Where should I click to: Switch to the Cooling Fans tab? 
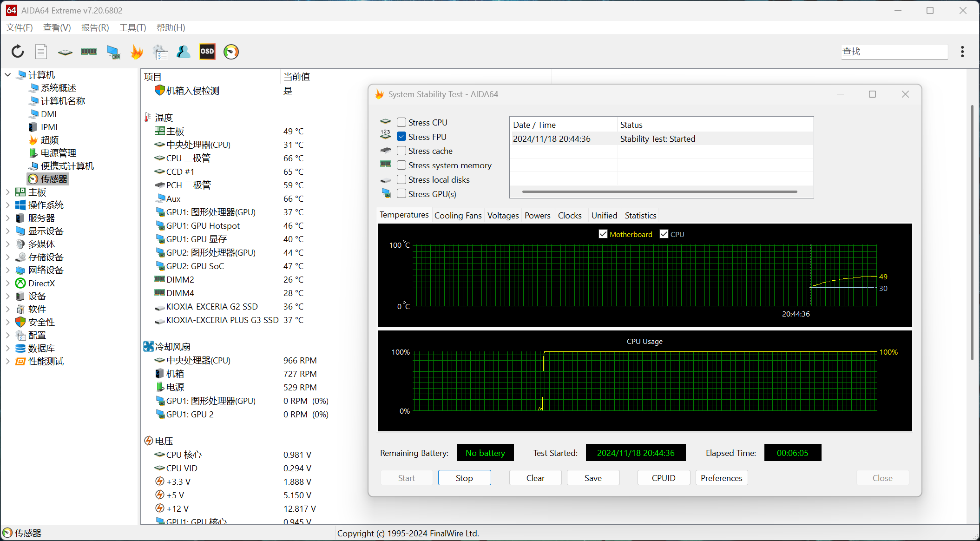click(x=458, y=215)
